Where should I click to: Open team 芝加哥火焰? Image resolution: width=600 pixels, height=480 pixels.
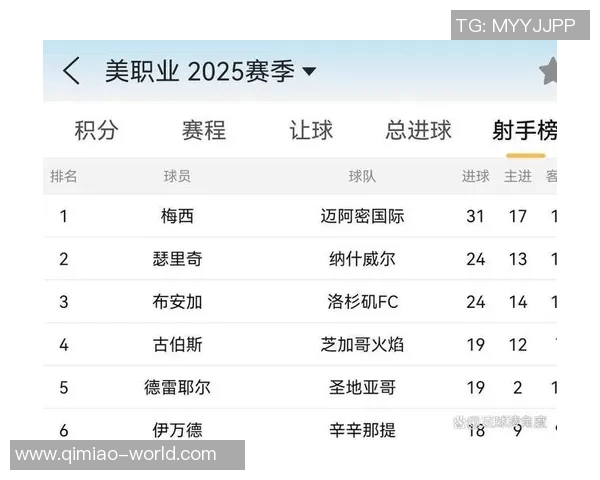click(x=362, y=345)
